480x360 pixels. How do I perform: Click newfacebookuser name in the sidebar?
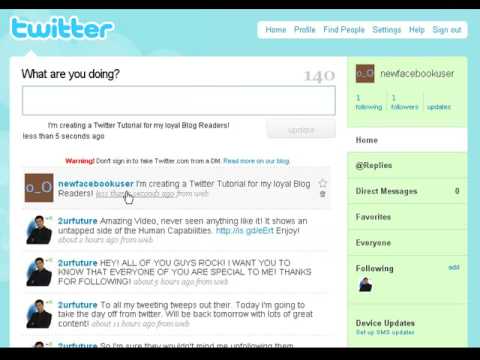point(417,74)
